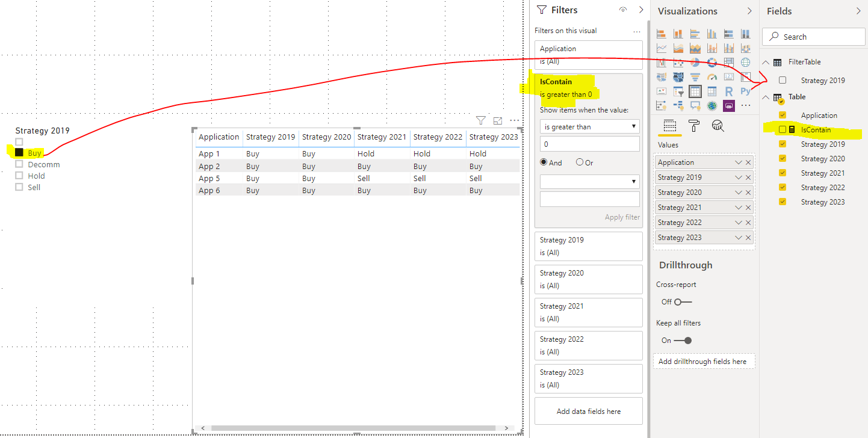Add a funnel chart visual
Screen dimensions: 868x438
click(x=695, y=77)
